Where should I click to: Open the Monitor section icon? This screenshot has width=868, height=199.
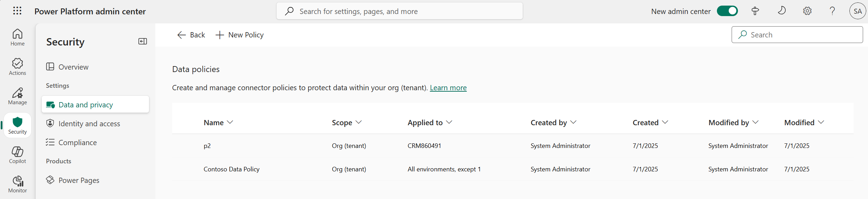tap(18, 184)
